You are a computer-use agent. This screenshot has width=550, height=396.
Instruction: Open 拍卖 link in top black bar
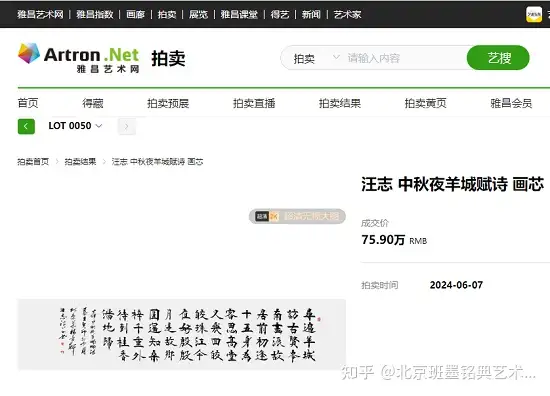pos(167,14)
